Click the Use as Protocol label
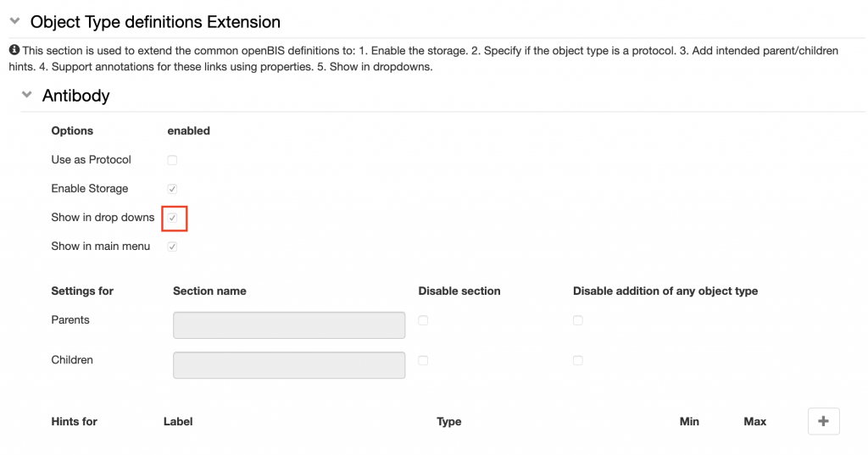868x455 pixels. click(92, 159)
